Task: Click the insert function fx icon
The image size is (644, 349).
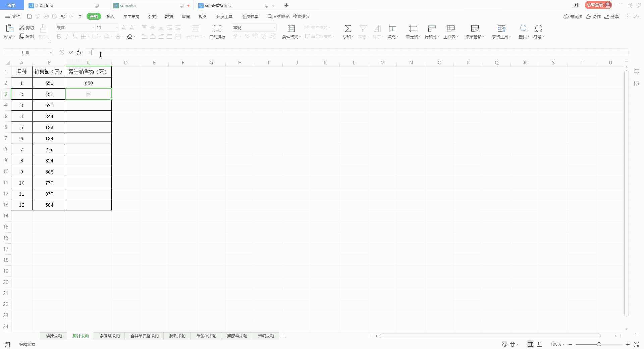Action: 79,52
